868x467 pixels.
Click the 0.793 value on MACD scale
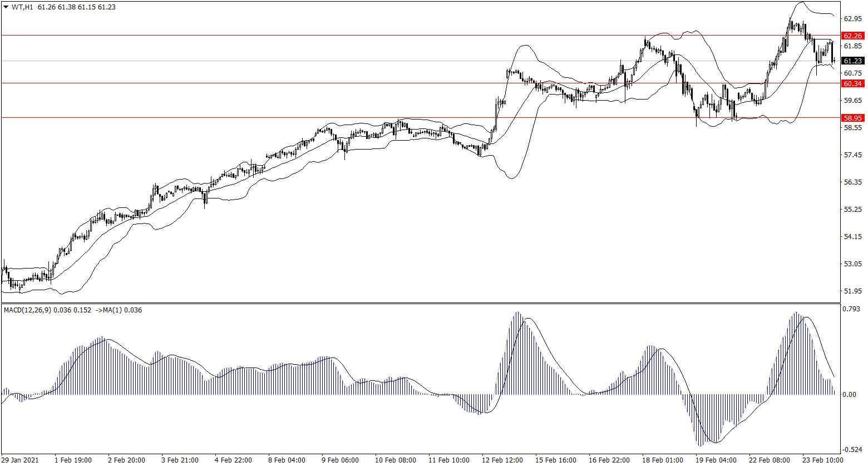852,309
